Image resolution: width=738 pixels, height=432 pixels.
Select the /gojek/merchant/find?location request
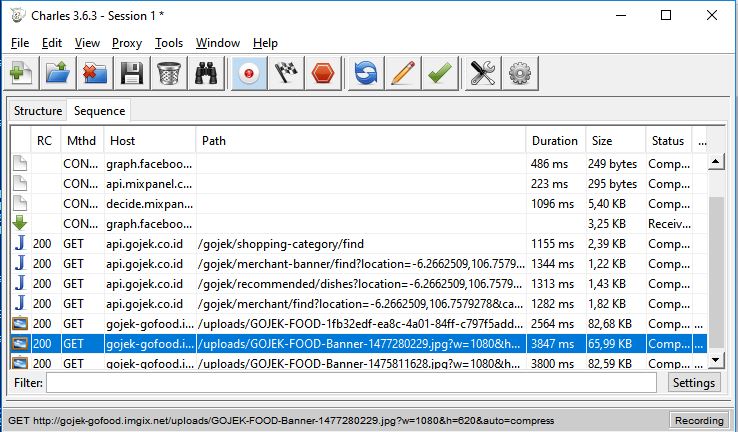click(358, 304)
